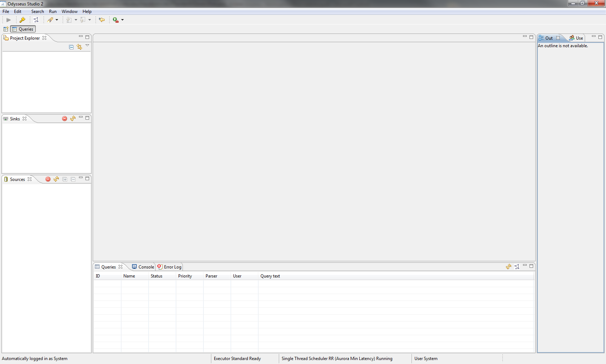Click the yellow key login icon
The height and width of the screenshot is (364, 606).
[x=22, y=20]
